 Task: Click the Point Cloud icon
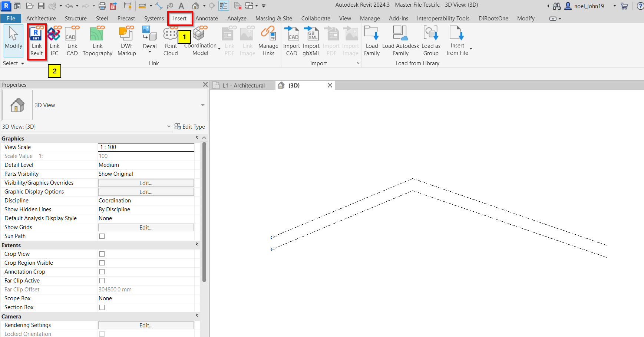pos(171,34)
